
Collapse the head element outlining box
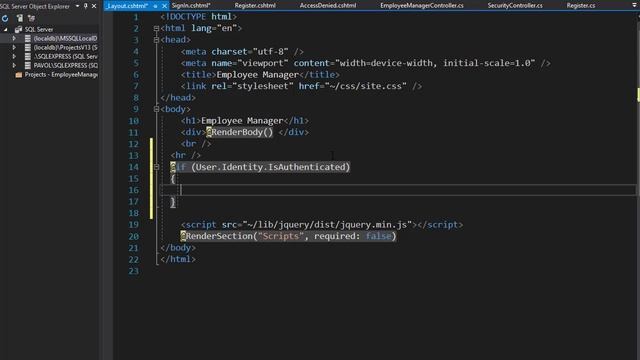pyautogui.click(x=156, y=40)
